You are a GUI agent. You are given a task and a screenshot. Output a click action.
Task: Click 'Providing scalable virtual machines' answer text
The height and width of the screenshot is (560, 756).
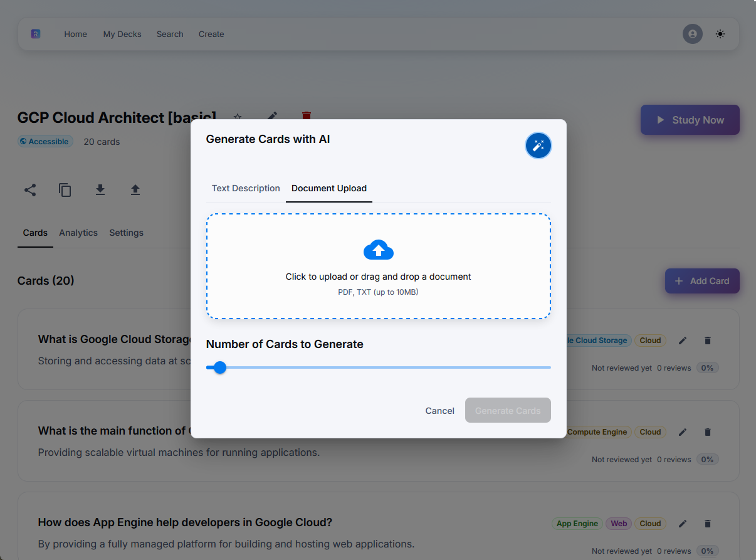click(179, 452)
